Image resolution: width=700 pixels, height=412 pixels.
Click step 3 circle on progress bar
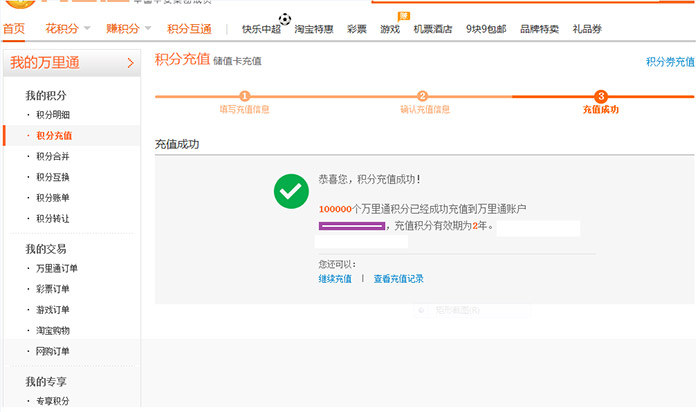pyautogui.click(x=601, y=96)
